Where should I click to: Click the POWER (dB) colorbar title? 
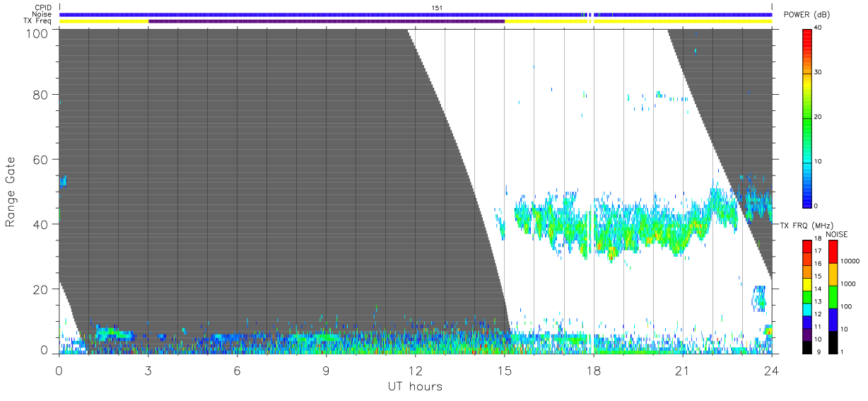click(x=807, y=15)
